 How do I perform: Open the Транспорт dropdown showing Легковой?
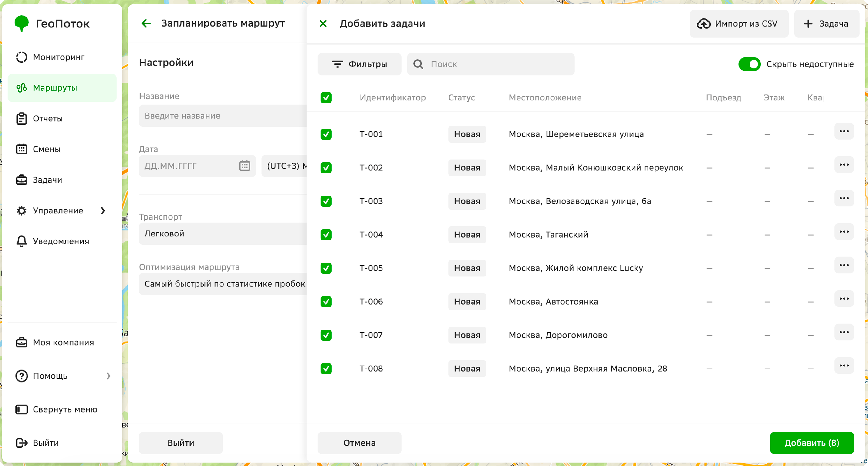[x=223, y=233]
